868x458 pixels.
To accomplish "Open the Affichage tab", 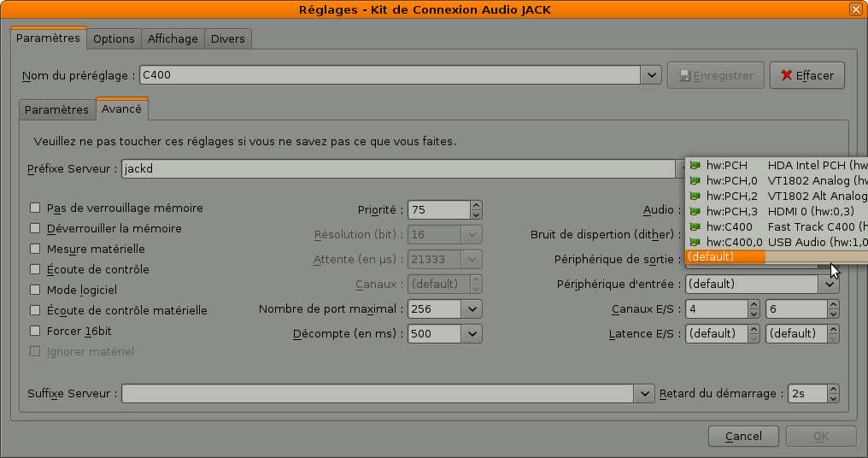I will click(x=173, y=38).
